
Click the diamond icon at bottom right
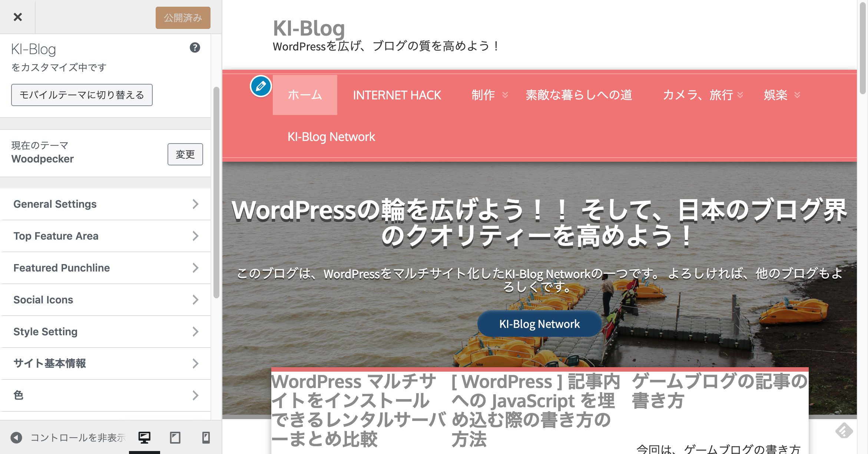[x=844, y=431]
